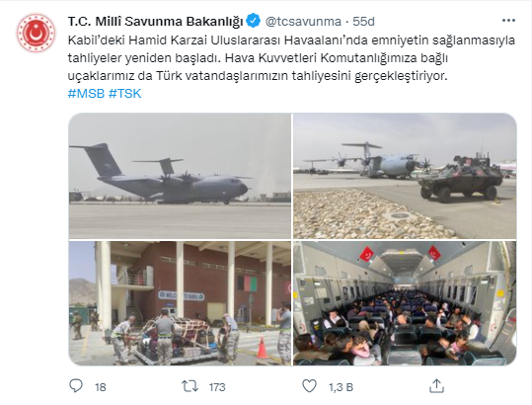532x405 pixels.
Task: Click the @tcsavunma handle
Action: 303,22
